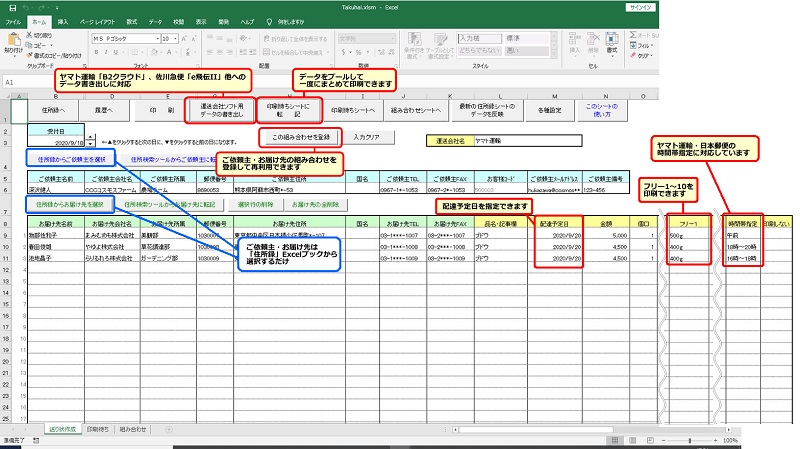Switch to the 数式 (Formulas) ribbon tab
Viewport: 800px width, 449px height.
(x=132, y=21)
